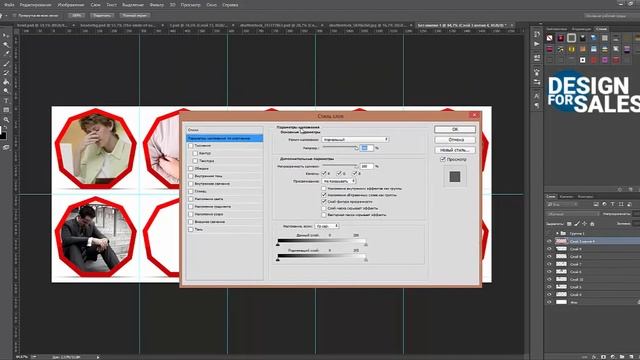Select the History Brush tool
The image size is (640, 360).
tap(6, 73)
